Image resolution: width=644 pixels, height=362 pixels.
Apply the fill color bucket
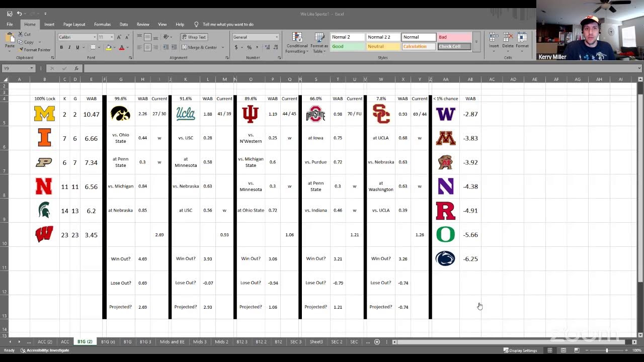(108, 47)
